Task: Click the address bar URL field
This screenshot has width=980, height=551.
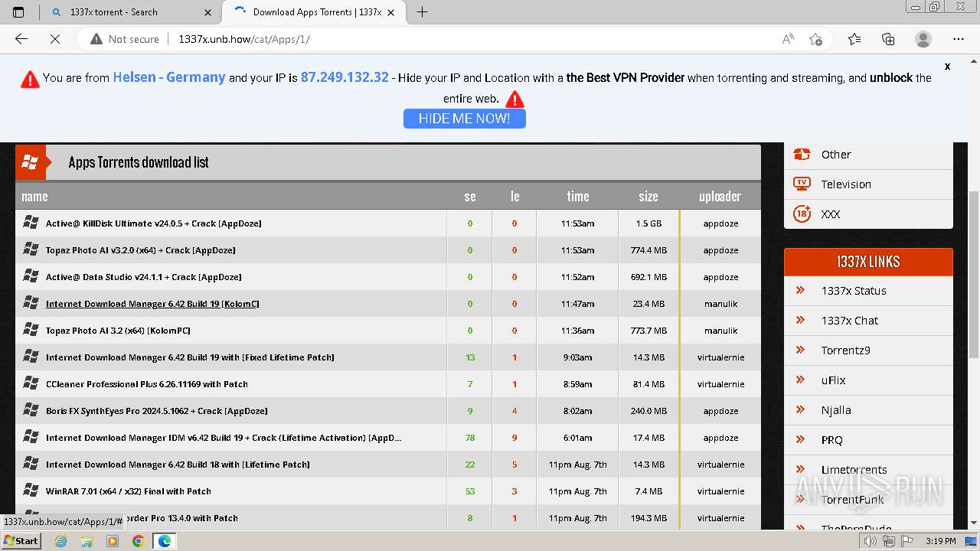Action: 475,39
